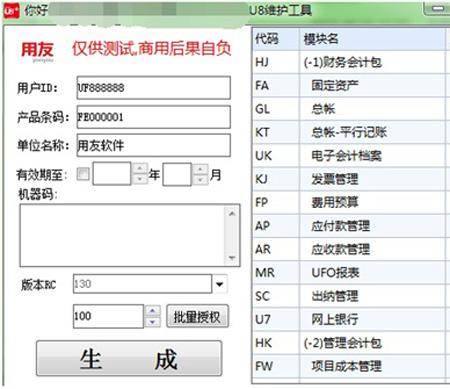Viewport: 450px width, 389px height.
Task: Increase the month value with up arrow
Action: tap(200, 169)
